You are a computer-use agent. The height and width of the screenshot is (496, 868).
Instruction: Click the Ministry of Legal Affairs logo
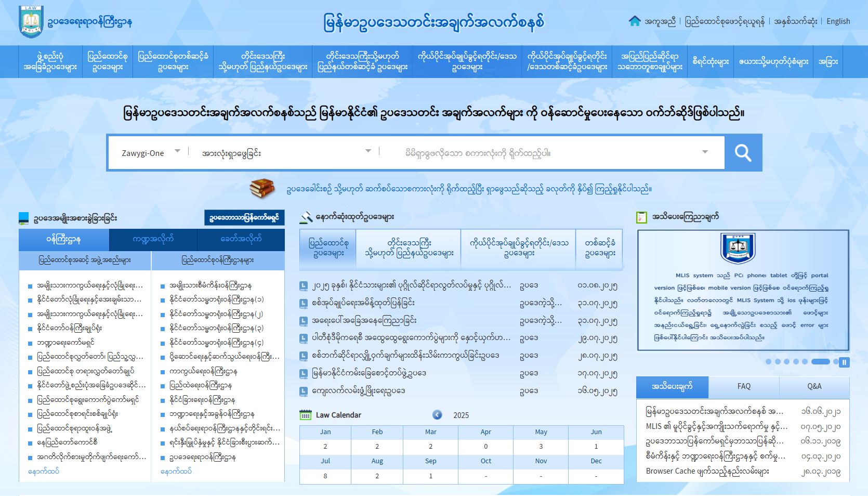pos(31,22)
